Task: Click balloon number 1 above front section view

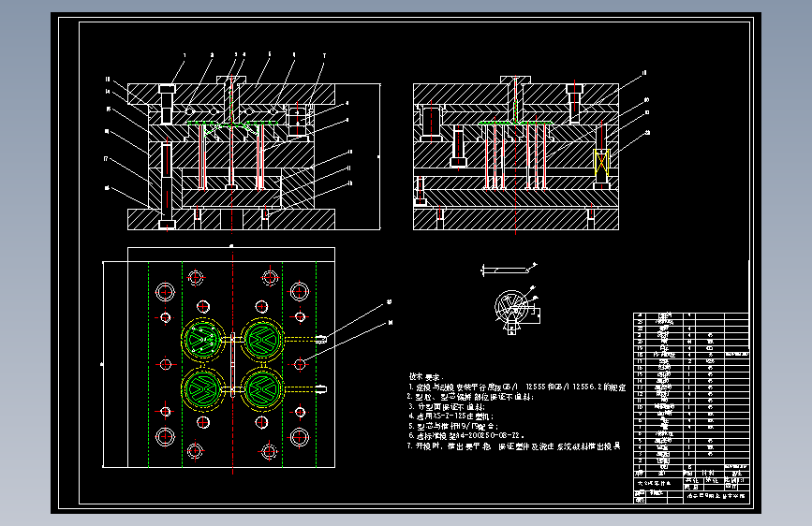Action: pyautogui.click(x=185, y=55)
